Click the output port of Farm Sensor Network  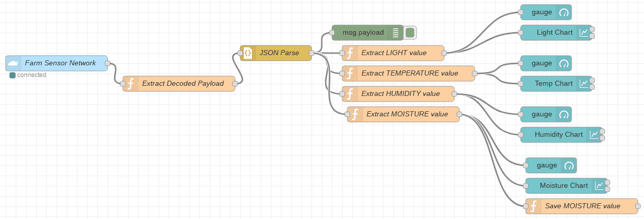point(108,63)
